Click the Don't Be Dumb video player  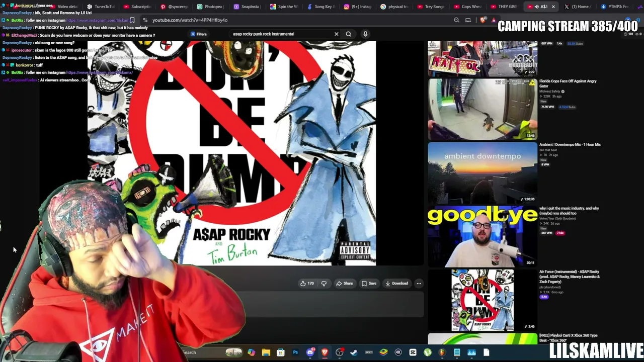231,153
